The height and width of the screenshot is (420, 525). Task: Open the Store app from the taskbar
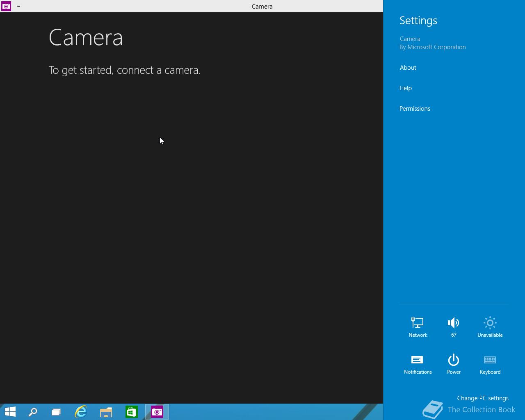pyautogui.click(x=132, y=412)
